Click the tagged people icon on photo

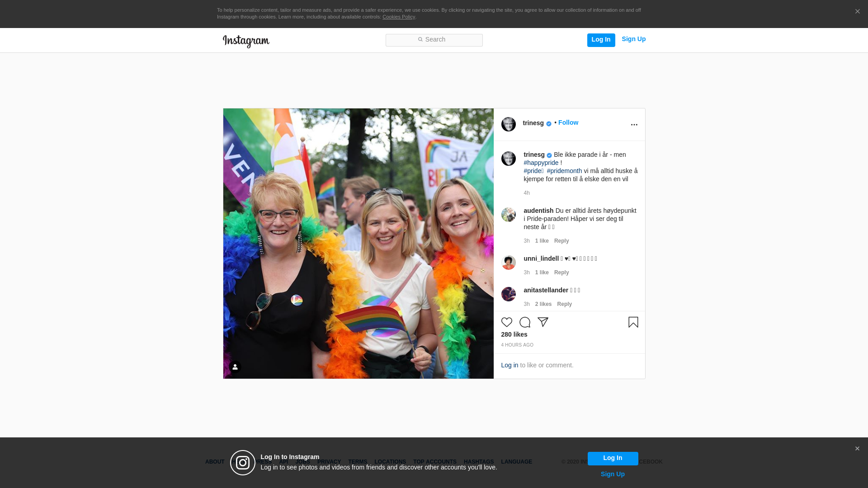click(x=235, y=367)
